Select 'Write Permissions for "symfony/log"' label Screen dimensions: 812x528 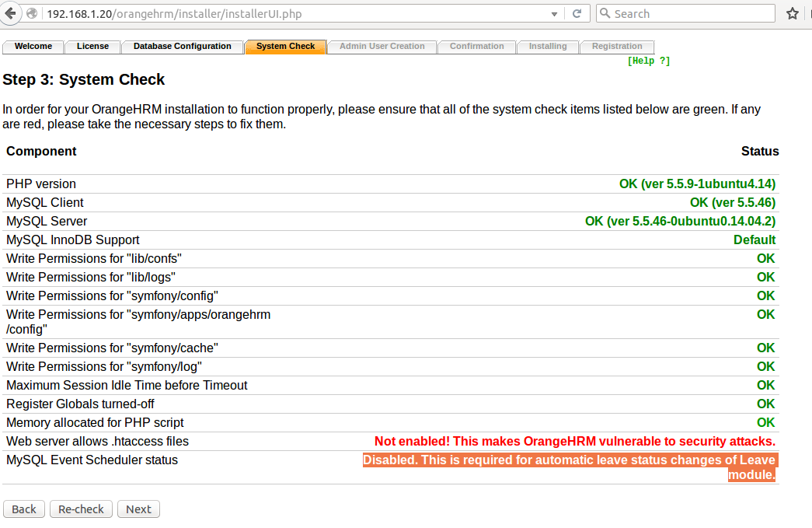pos(104,366)
